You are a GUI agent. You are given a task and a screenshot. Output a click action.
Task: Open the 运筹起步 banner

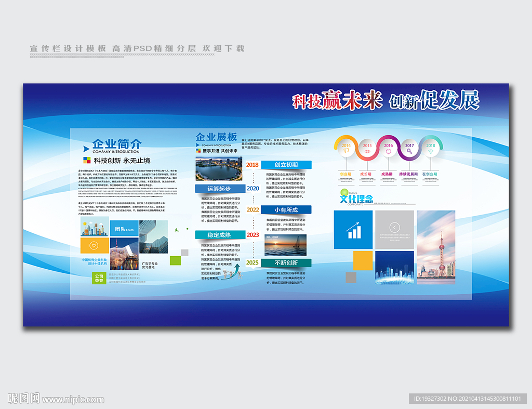click(220, 189)
